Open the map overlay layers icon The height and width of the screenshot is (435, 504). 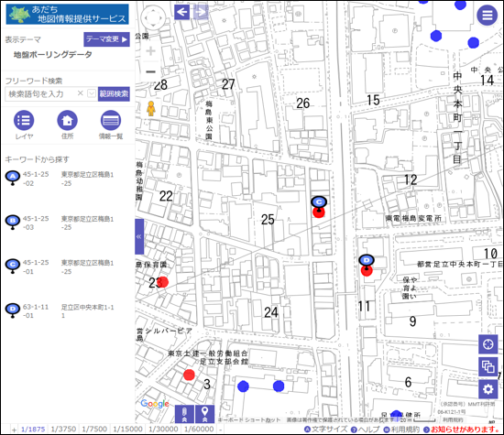click(x=488, y=366)
